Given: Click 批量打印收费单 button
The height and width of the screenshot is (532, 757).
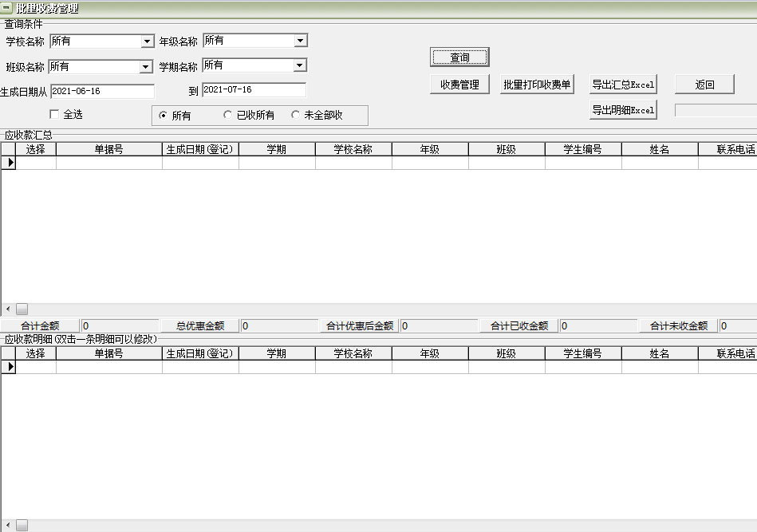Looking at the screenshot, I should pos(537,85).
